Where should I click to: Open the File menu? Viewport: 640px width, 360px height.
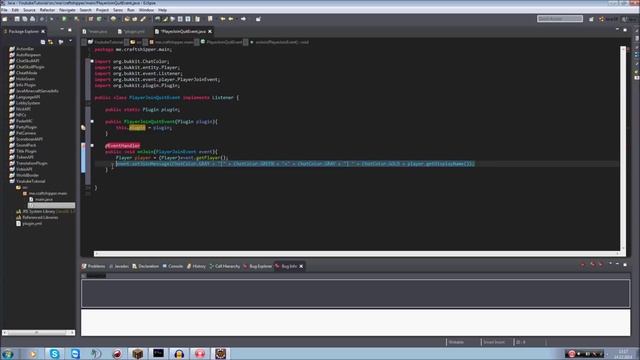pos(4,9)
